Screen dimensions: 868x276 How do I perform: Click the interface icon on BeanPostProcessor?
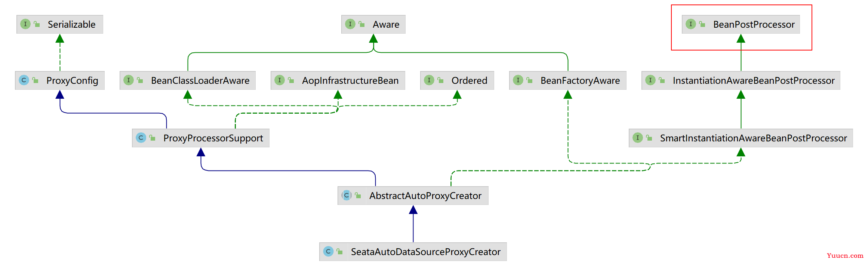click(691, 24)
